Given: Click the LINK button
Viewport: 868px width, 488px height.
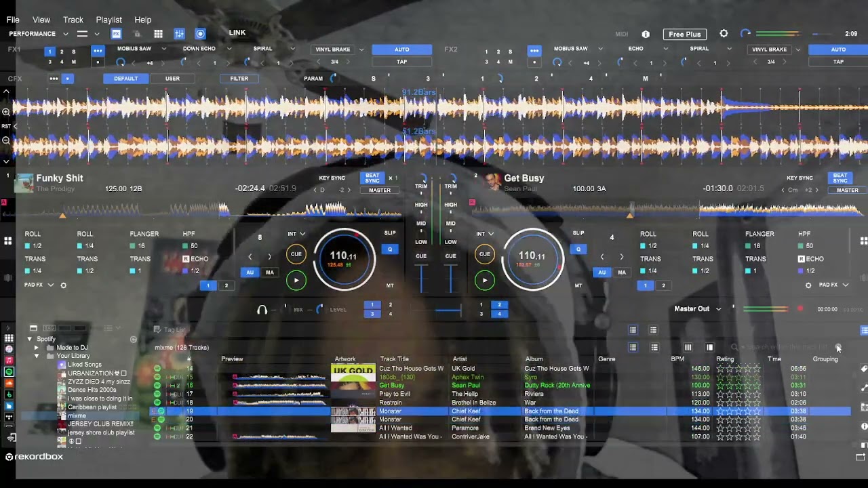Looking at the screenshot, I should tap(237, 33).
